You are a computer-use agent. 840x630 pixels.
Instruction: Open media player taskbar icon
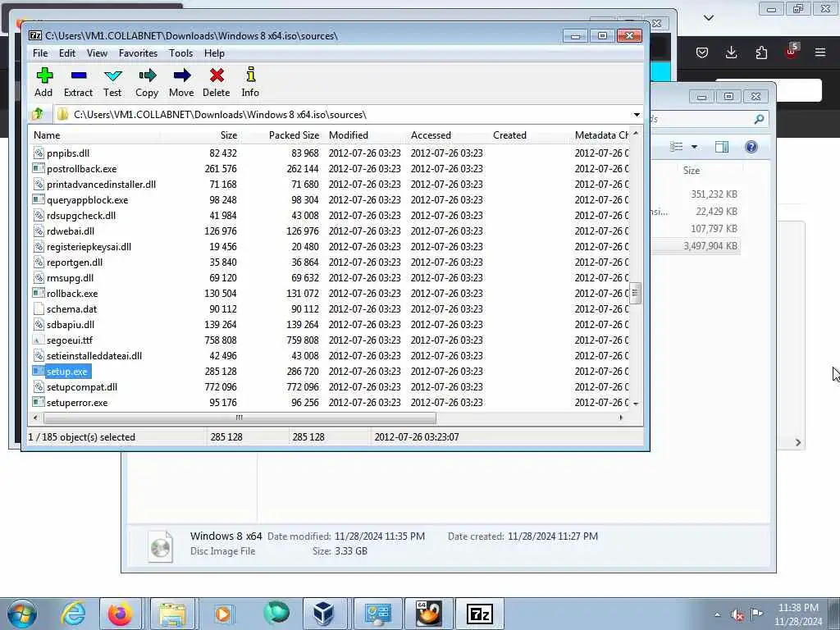pos(223,614)
